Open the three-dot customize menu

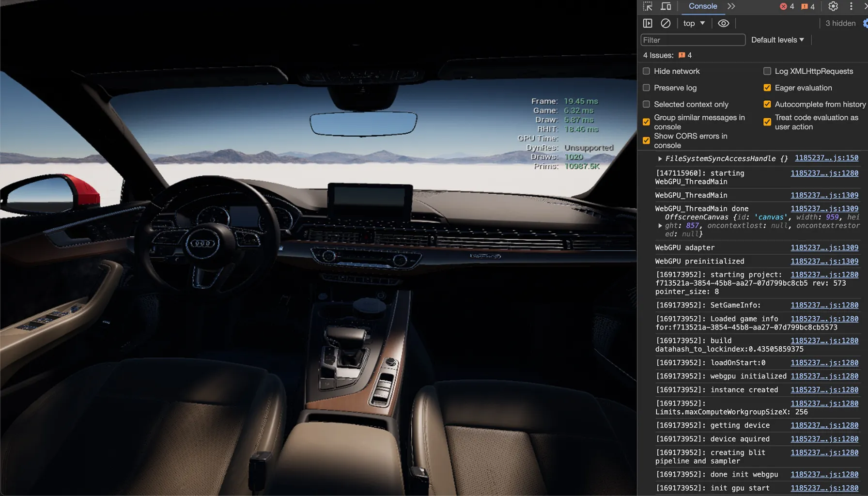click(852, 6)
